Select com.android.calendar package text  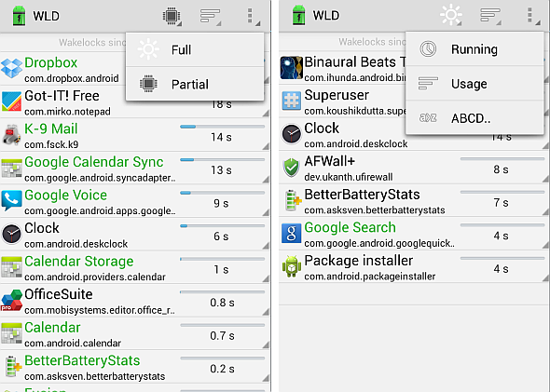[x=73, y=343]
